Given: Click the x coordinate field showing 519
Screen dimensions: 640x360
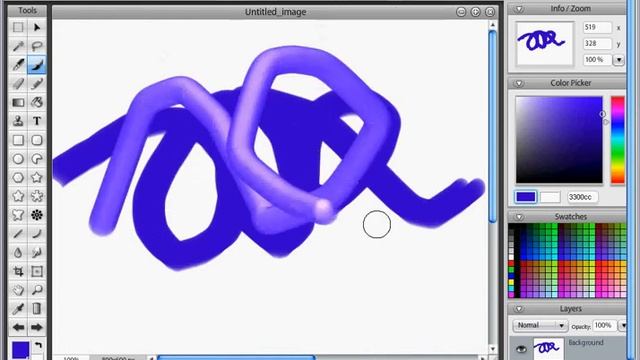Looking at the screenshot, I should coord(598,27).
